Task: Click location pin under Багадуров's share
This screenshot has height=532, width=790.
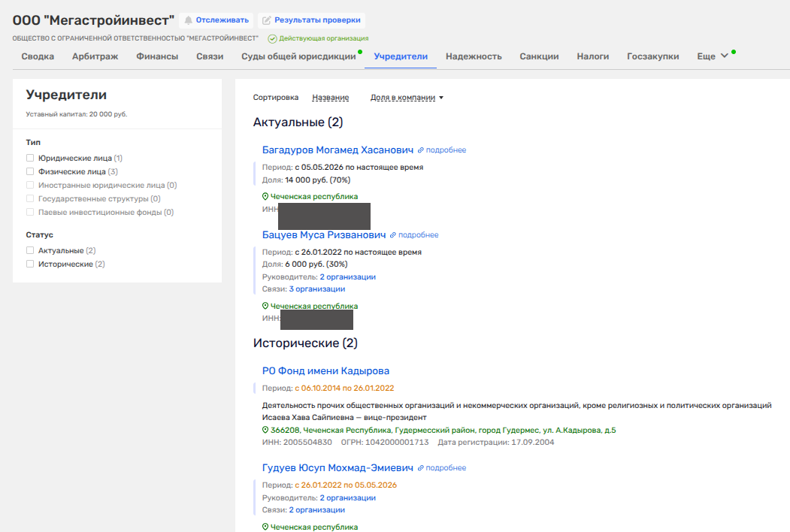Action: click(265, 196)
